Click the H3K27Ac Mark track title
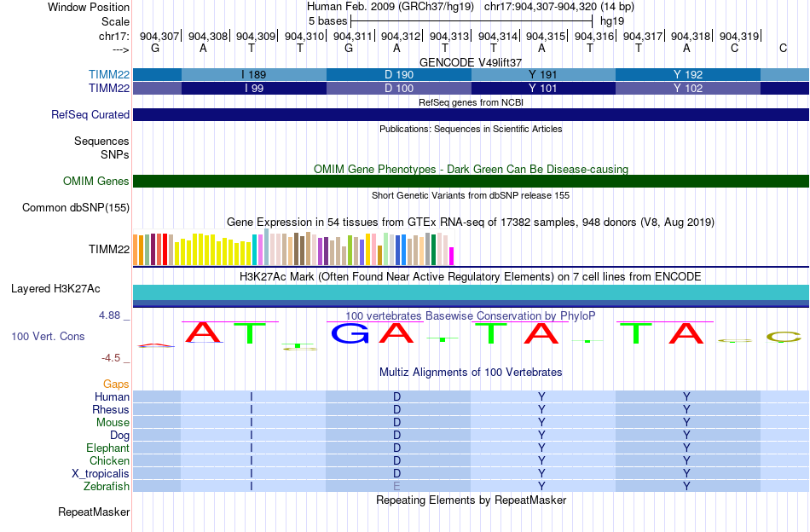Viewport: 810px width, 532px height. (x=471, y=276)
